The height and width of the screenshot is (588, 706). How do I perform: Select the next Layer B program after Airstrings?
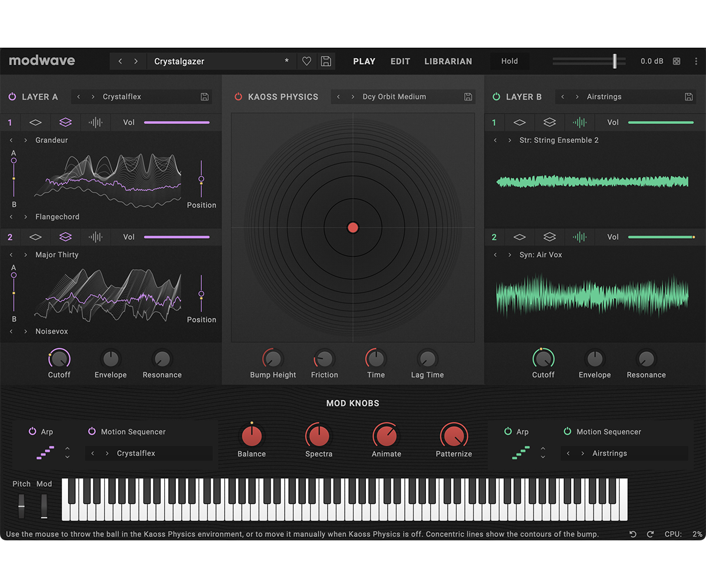pyautogui.click(x=577, y=96)
